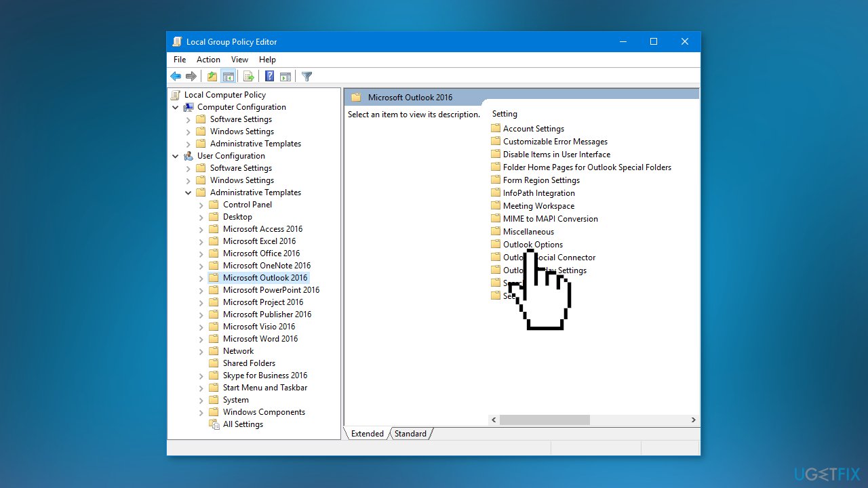Select Microsoft Office 2016 in the tree
The width and height of the screenshot is (868, 488).
point(261,253)
